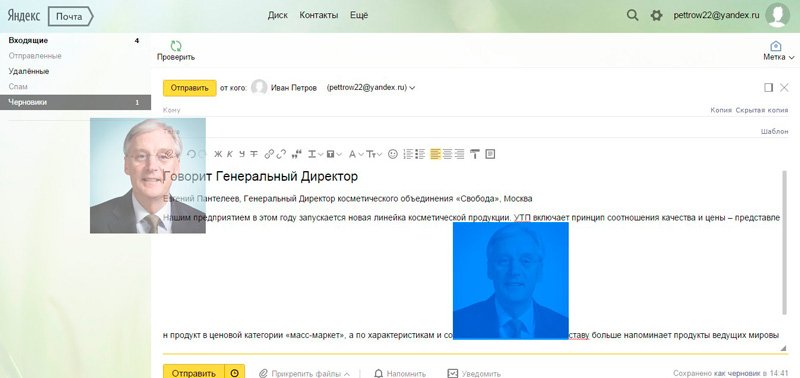This screenshot has width=800, height=378.
Task: Open the Черновики folder
Action: tap(76, 102)
